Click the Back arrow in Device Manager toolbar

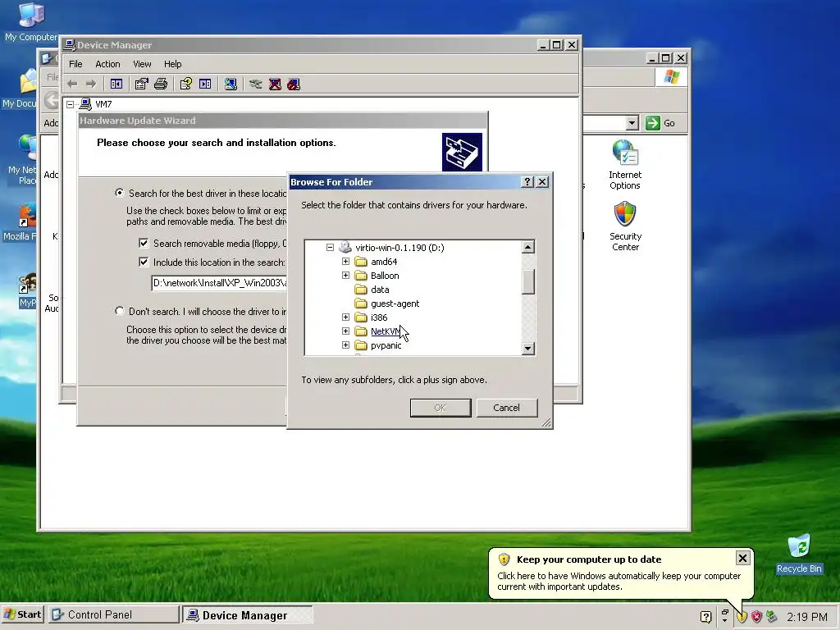tap(73, 84)
